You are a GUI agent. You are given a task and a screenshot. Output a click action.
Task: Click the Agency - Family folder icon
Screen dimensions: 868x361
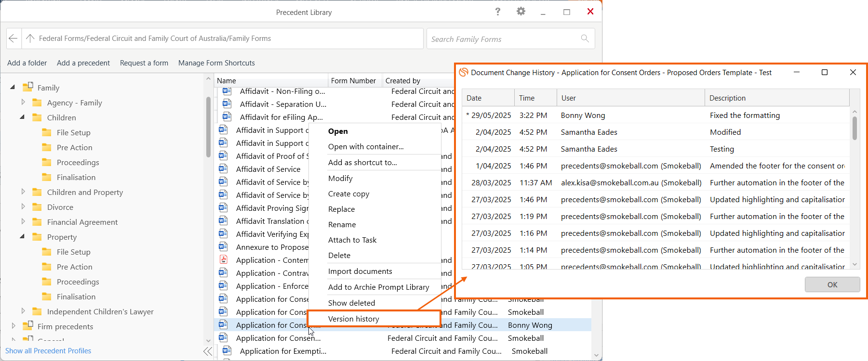click(x=37, y=103)
